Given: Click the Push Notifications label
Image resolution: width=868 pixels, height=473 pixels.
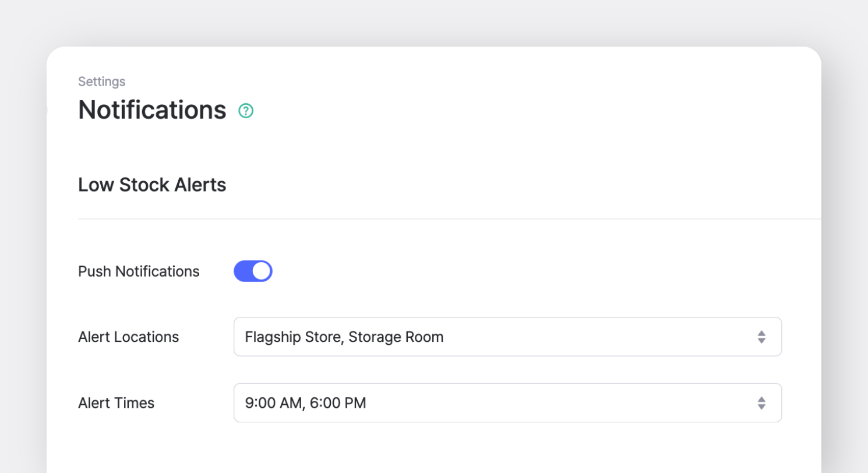Looking at the screenshot, I should point(139,271).
